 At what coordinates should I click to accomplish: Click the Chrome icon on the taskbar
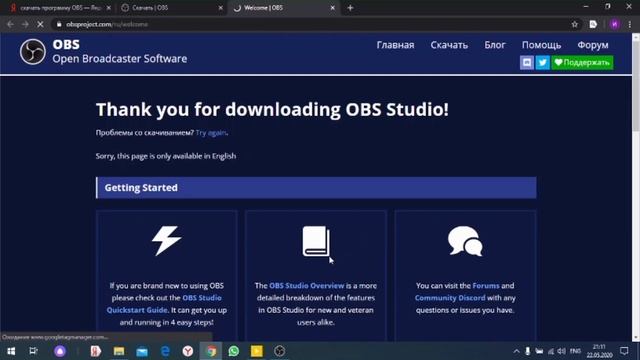211,351
